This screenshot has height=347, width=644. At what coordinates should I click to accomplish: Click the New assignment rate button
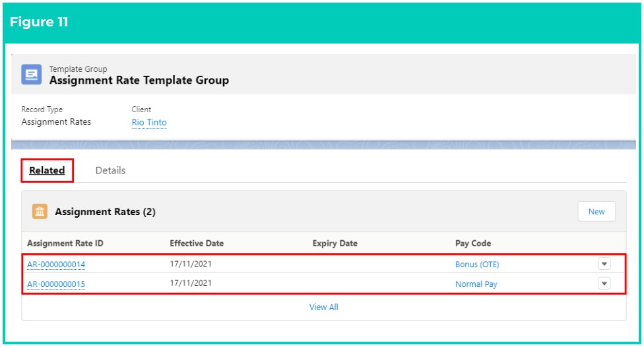(x=596, y=212)
